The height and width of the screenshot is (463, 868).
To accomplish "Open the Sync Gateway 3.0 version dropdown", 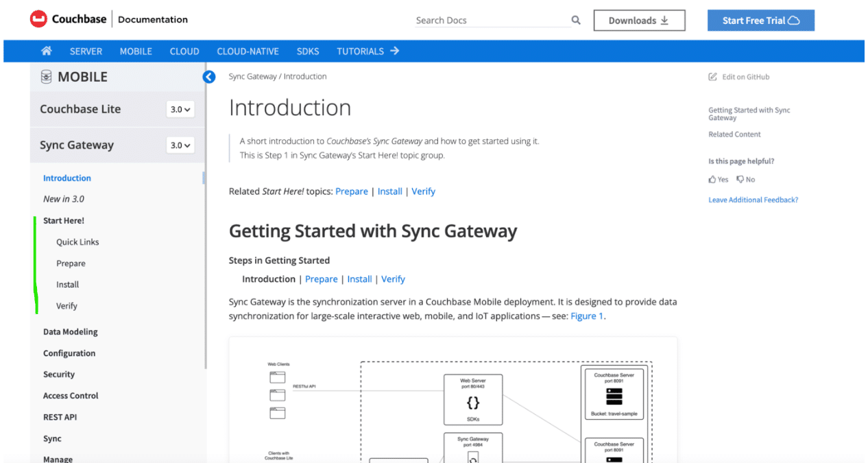I will (x=180, y=145).
